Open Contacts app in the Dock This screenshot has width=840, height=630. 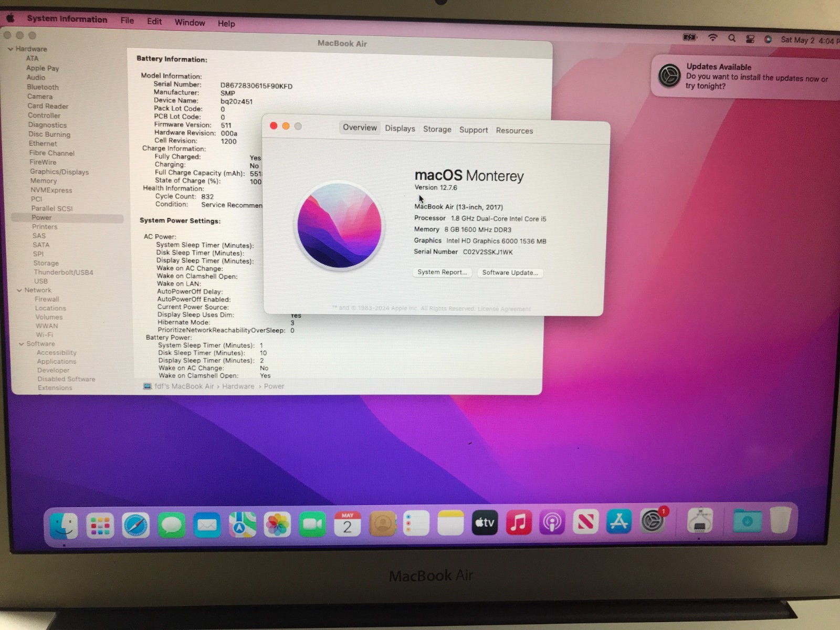click(x=382, y=523)
